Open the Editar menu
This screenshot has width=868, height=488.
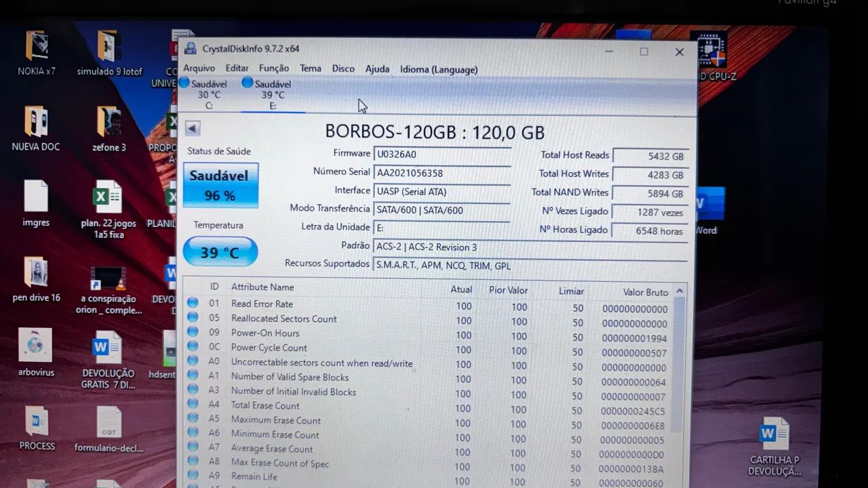pyautogui.click(x=237, y=68)
